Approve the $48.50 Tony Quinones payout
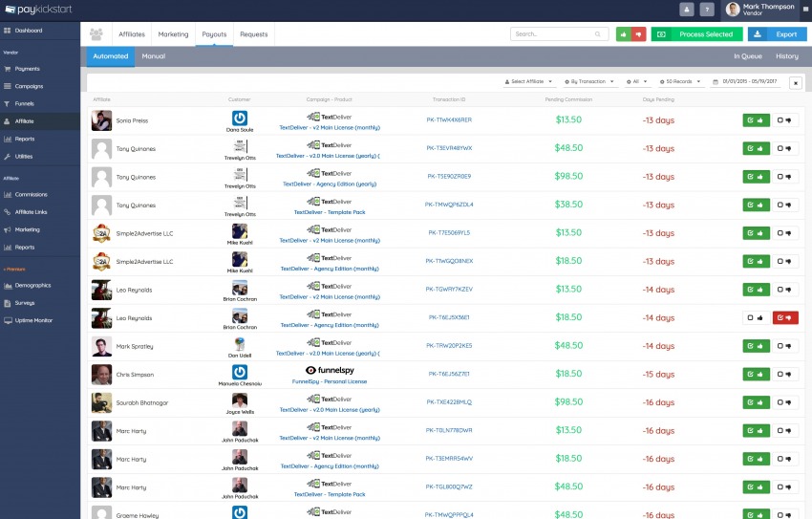The image size is (812, 519). 756,148
